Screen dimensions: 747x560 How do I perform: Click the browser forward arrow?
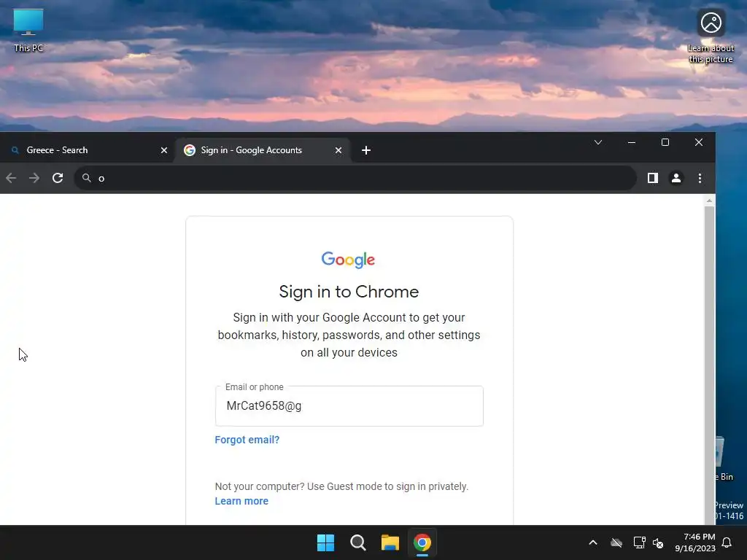point(34,178)
